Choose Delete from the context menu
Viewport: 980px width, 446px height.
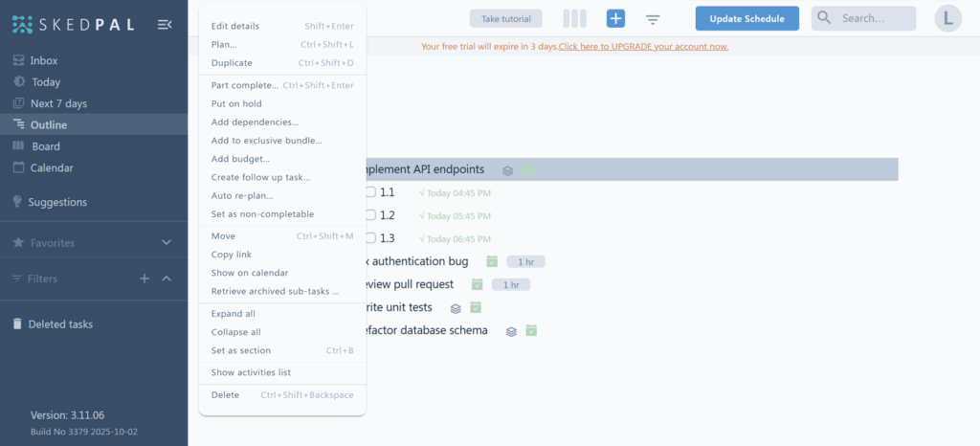pos(225,395)
